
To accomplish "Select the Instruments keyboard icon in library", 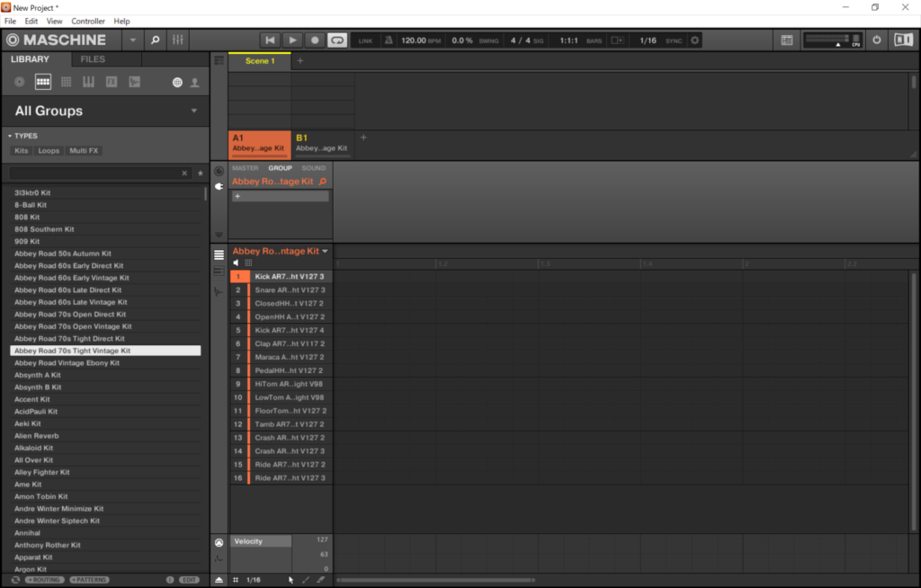I will tap(88, 82).
